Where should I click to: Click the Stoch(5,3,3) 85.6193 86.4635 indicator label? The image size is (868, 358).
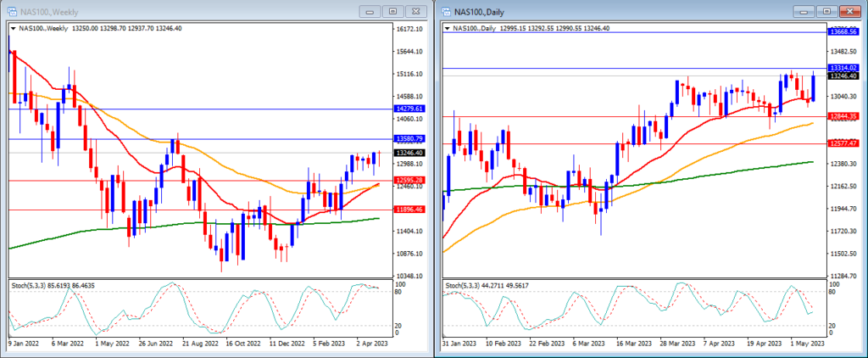click(53, 285)
